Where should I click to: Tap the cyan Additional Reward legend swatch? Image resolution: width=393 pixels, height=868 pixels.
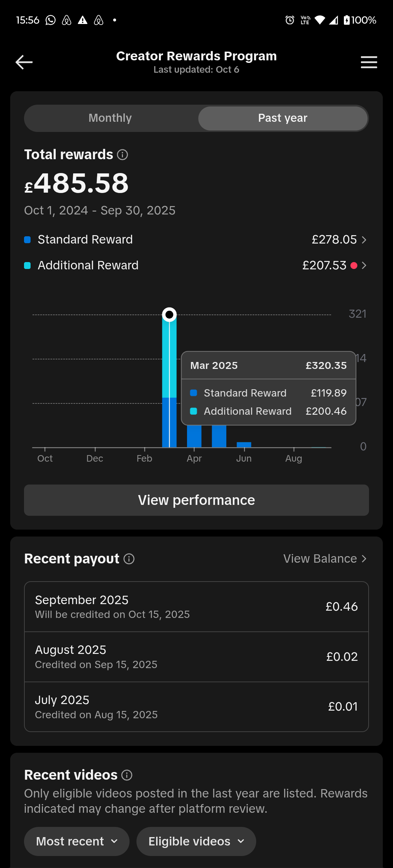27,266
